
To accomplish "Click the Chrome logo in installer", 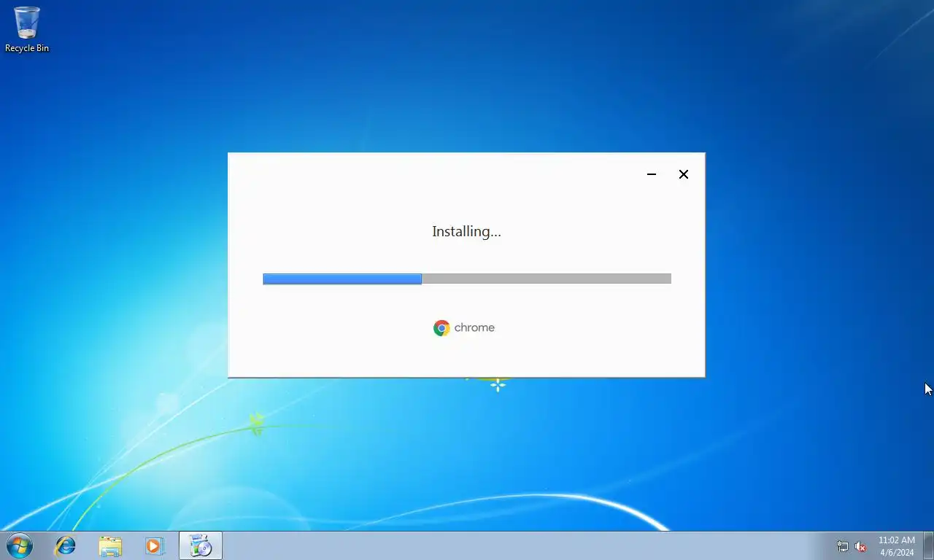I will 441,328.
